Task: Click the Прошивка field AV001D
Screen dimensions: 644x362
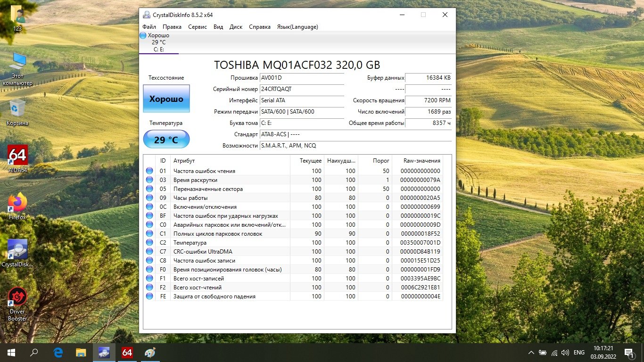Action: point(302,78)
